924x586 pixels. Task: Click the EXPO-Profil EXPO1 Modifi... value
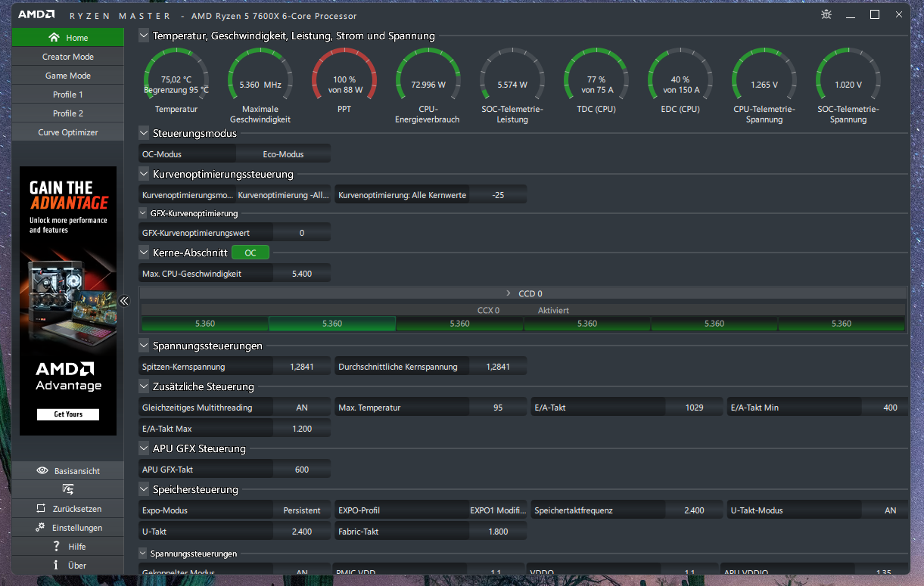pyautogui.click(x=498, y=510)
